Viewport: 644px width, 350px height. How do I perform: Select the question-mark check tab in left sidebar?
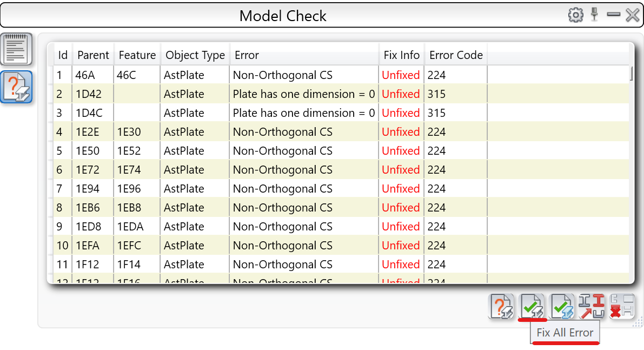click(16, 87)
